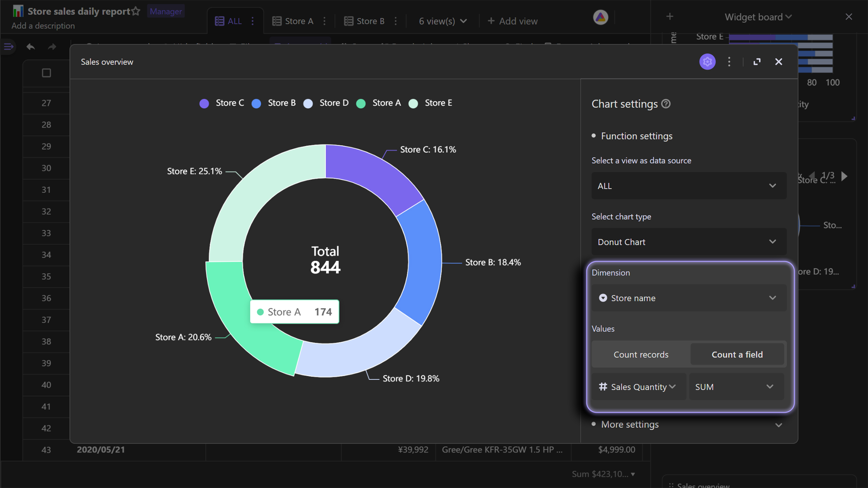Image resolution: width=868 pixels, height=488 pixels.
Task: Toggle chart settings gear icon
Action: pyautogui.click(x=707, y=62)
